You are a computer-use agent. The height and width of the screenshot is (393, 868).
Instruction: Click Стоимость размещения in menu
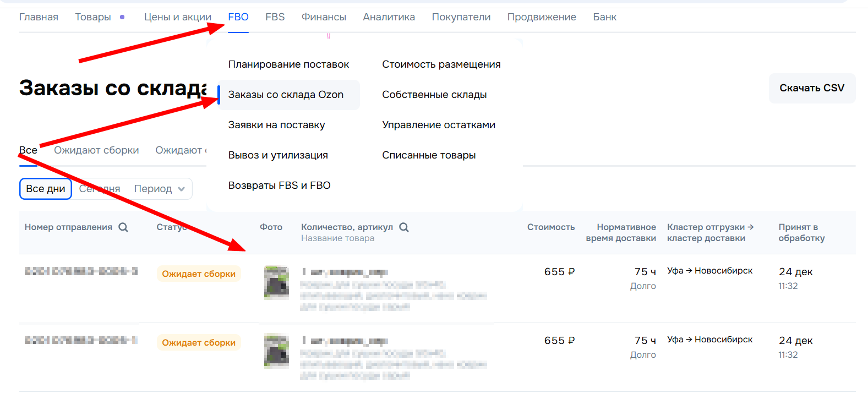pos(441,64)
